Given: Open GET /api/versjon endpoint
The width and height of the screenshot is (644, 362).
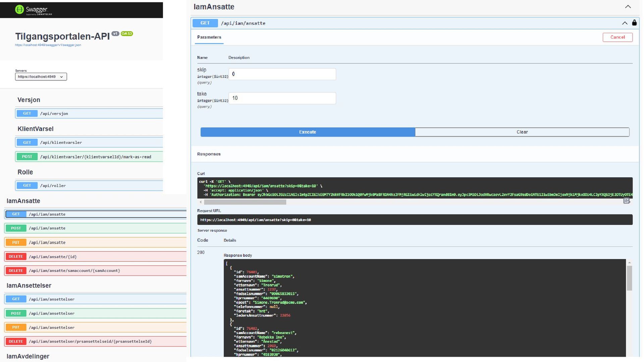Looking at the screenshot, I should click(x=89, y=113).
